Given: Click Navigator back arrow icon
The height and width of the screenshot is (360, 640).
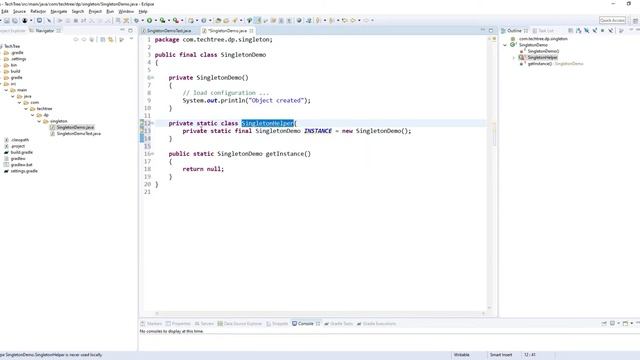Looking at the screenshot, I should pyautogui.click(x=76, y=40).
